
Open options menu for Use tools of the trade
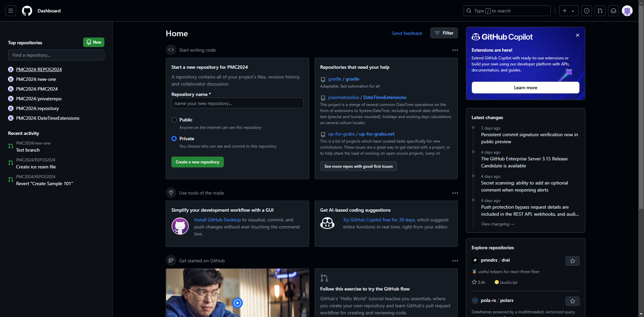[x=455, y=193]
